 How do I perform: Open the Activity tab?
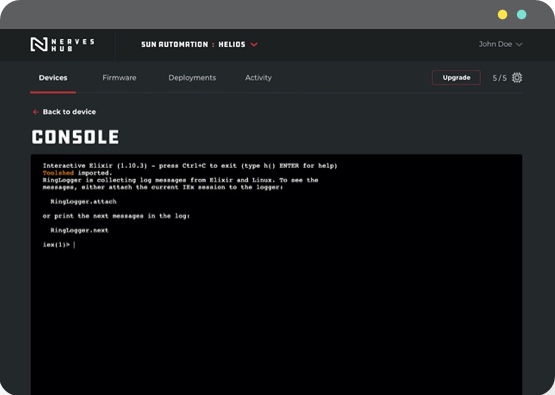(258, 78)
